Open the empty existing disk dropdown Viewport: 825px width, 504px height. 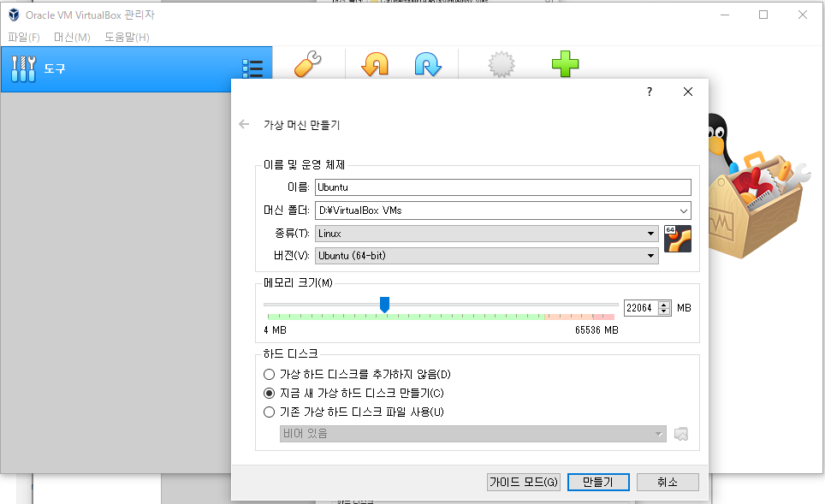pyautogui.click(x=472, y=434)
